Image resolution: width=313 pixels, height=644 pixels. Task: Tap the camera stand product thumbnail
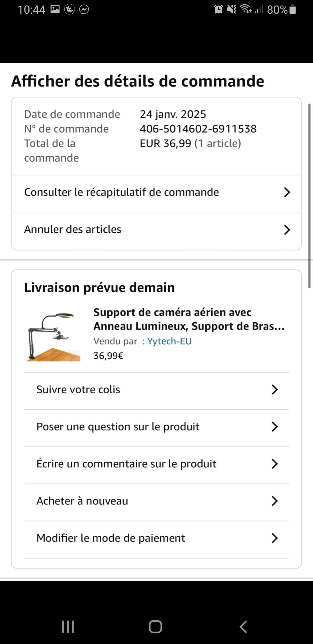pos(52,337)
